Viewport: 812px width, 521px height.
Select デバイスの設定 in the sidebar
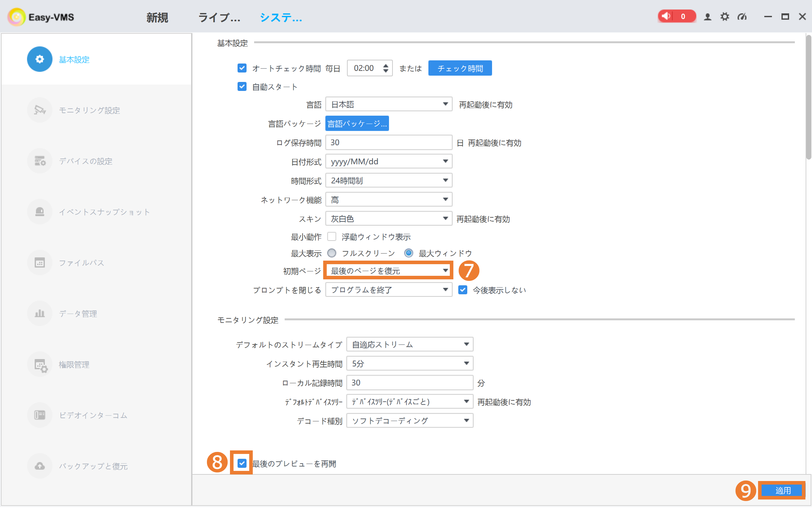[86, 161]
